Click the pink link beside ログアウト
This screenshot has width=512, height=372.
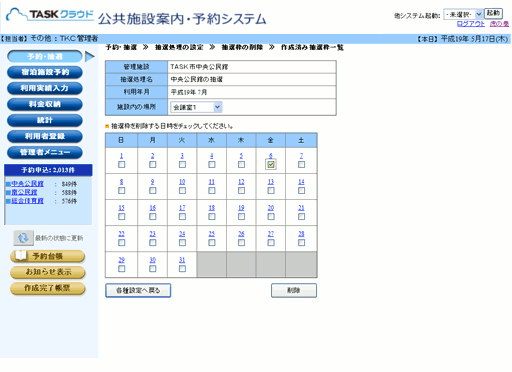click(499, 24)
